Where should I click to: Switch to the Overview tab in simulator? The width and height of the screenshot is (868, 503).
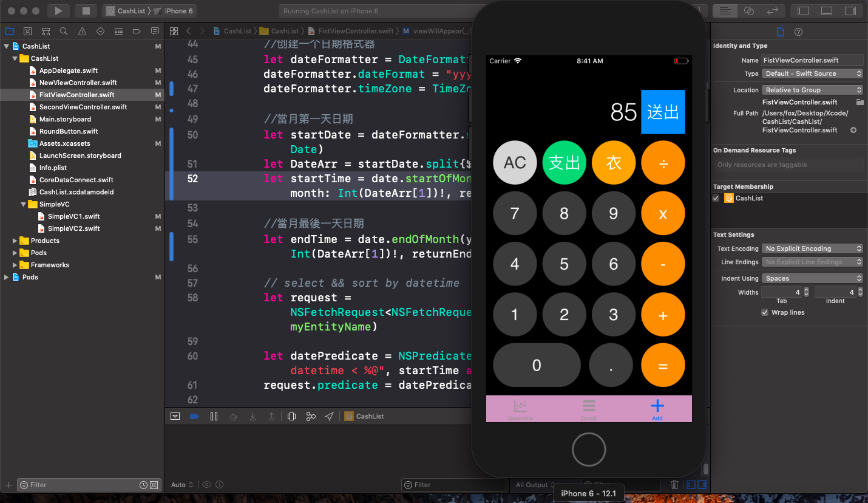tap(520, 409)
